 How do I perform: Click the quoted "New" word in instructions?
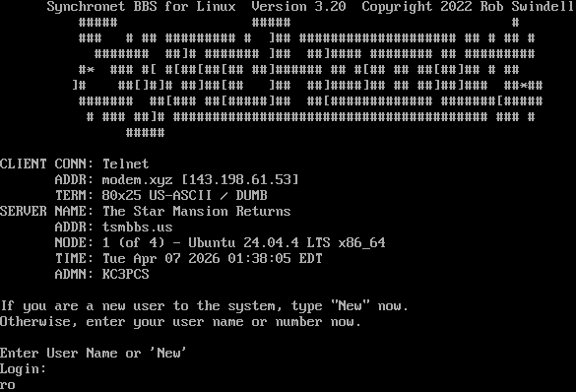[x=351, y=305]
